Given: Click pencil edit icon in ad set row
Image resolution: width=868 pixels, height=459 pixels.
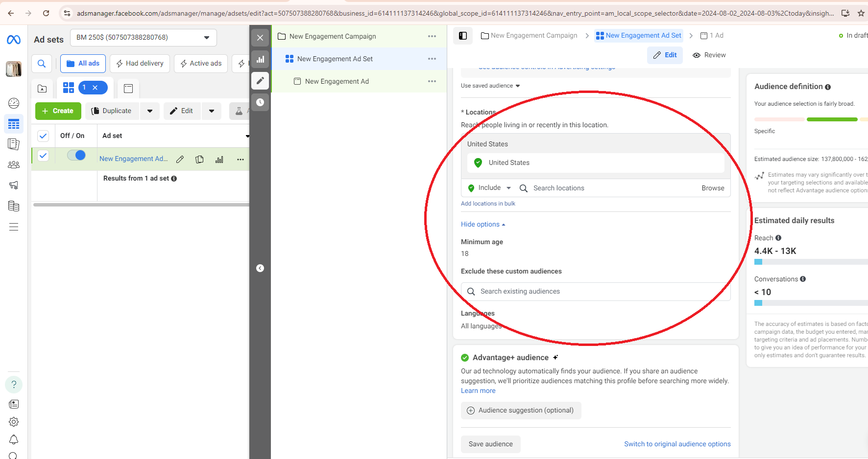Looking at the screenshot, I should pos(180,159).
